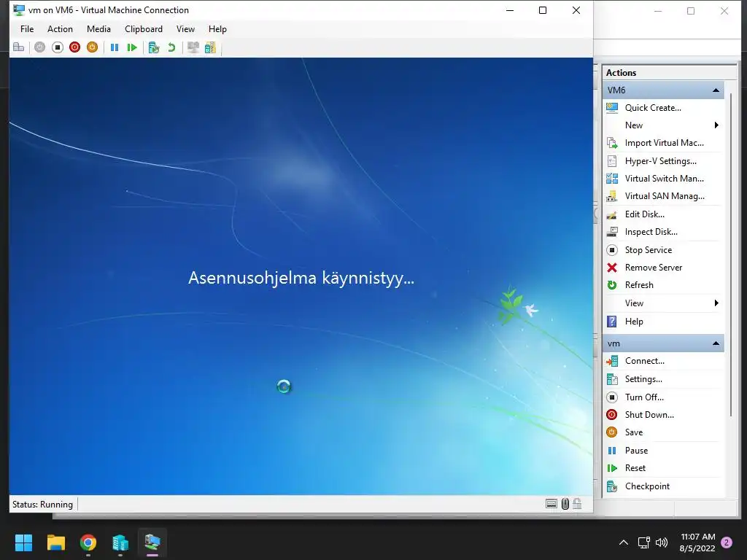
Task: Click the volume tray icon
Action: coord(661,542)
